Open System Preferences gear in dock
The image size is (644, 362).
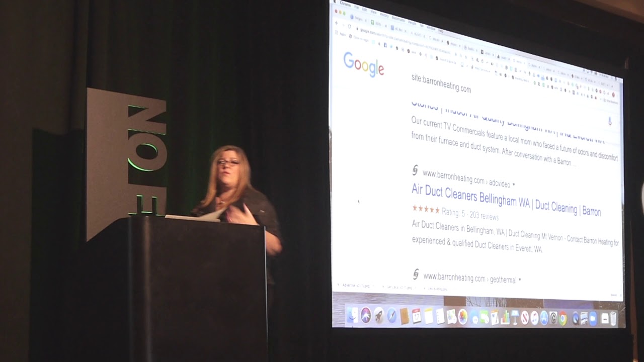click(553, 318)
